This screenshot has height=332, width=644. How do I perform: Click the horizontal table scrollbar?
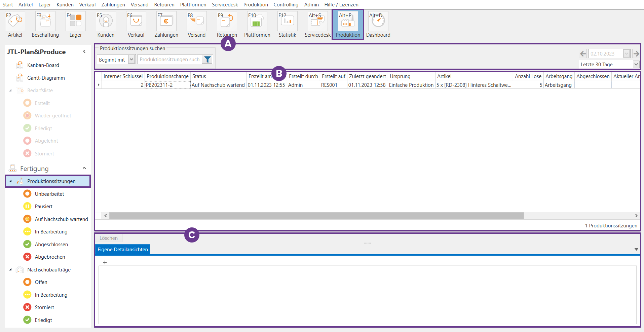(x=316, y=216)
